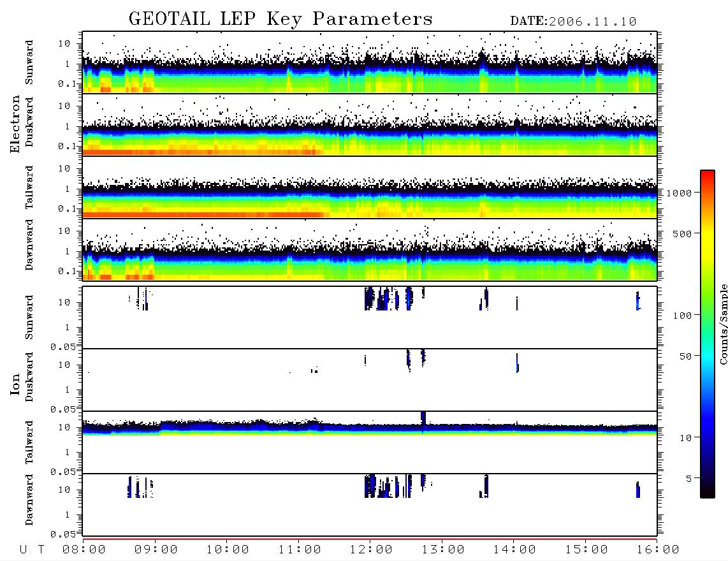Click the Electron Sunward spectrogram panel
This screenshot has width=728, height=561.
[370, 62]
